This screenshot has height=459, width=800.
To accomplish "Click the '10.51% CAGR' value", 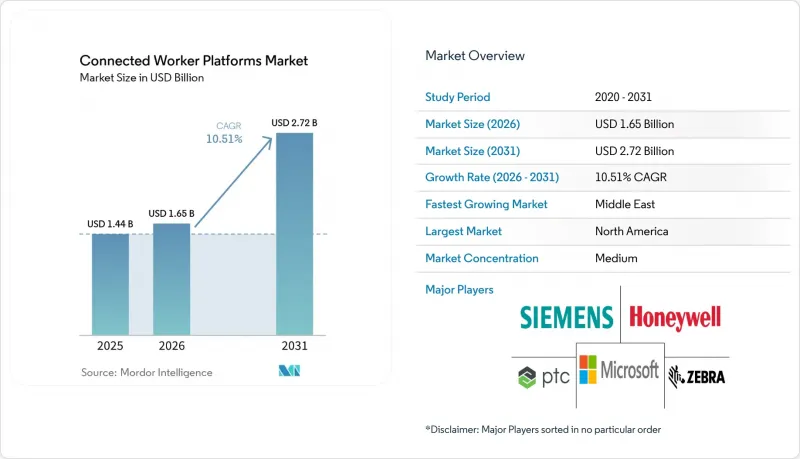I will click(631, 177).
